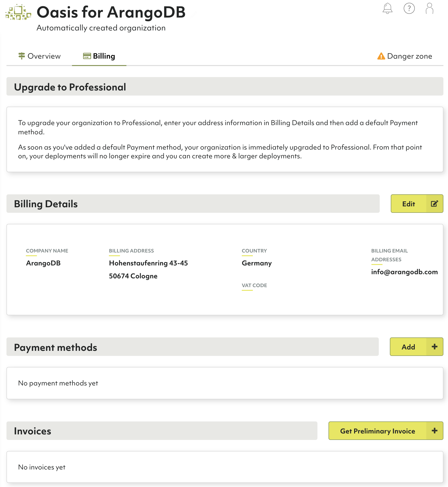Open the notifications bell
448x487 pixels.
(x=387, y=9)
